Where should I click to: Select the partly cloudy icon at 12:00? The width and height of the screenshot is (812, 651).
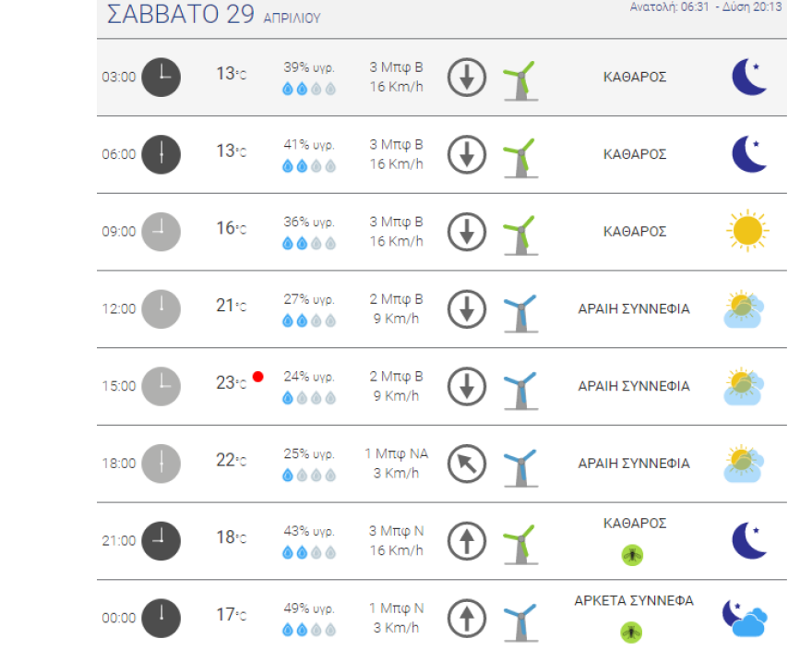pyautogui.click(x=743, y=309)
